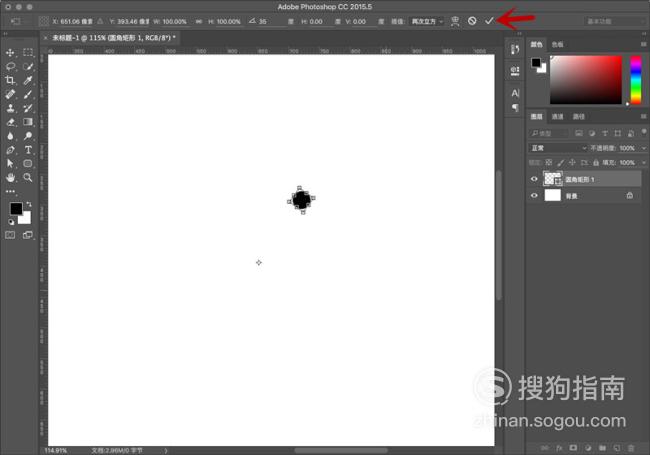650x455 pixels.
Task: Hide the Rounded Rectangle 1 layer
Action: [x=534, y=179]
